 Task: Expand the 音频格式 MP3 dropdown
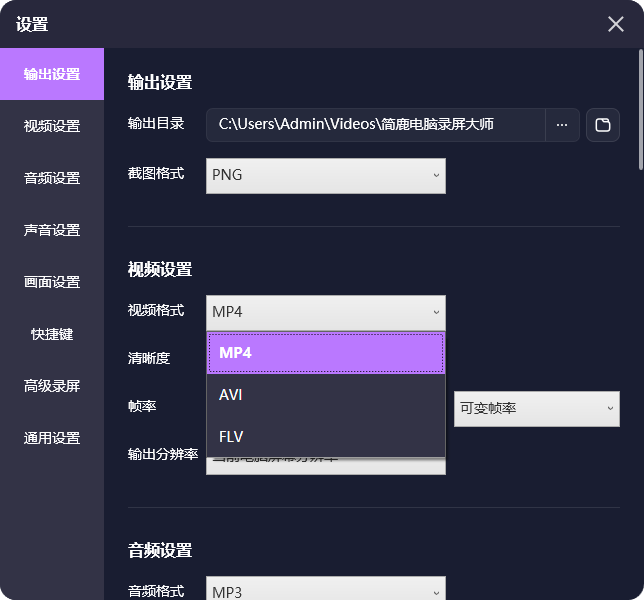tap(326, 588)
